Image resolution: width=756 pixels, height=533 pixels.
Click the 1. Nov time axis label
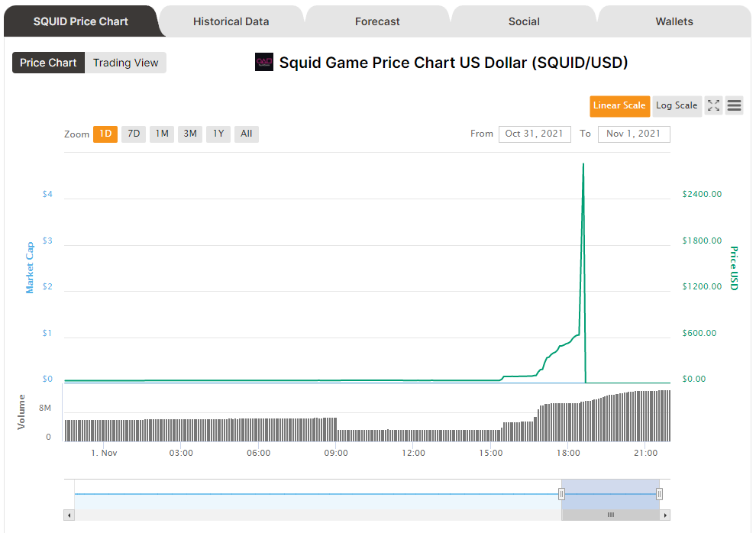pos(104,453)
